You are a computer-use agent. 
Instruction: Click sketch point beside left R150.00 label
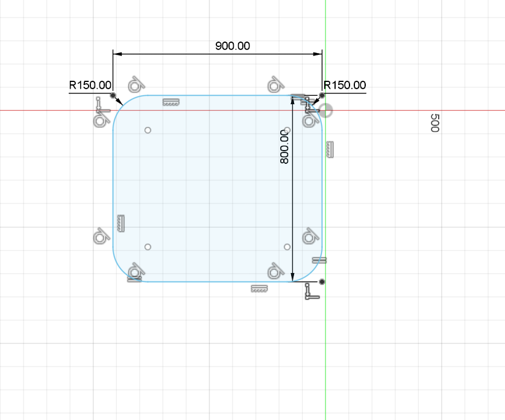click(113, 95)
